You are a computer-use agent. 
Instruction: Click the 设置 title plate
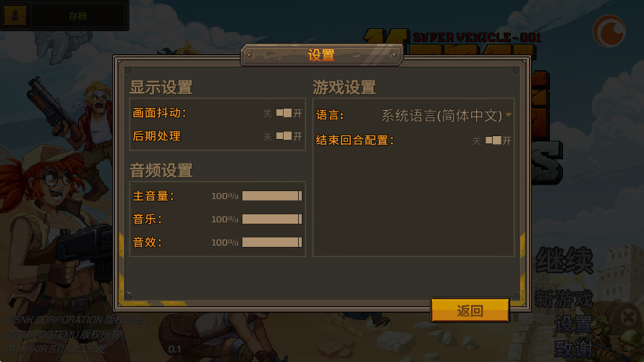pos(321,55)
